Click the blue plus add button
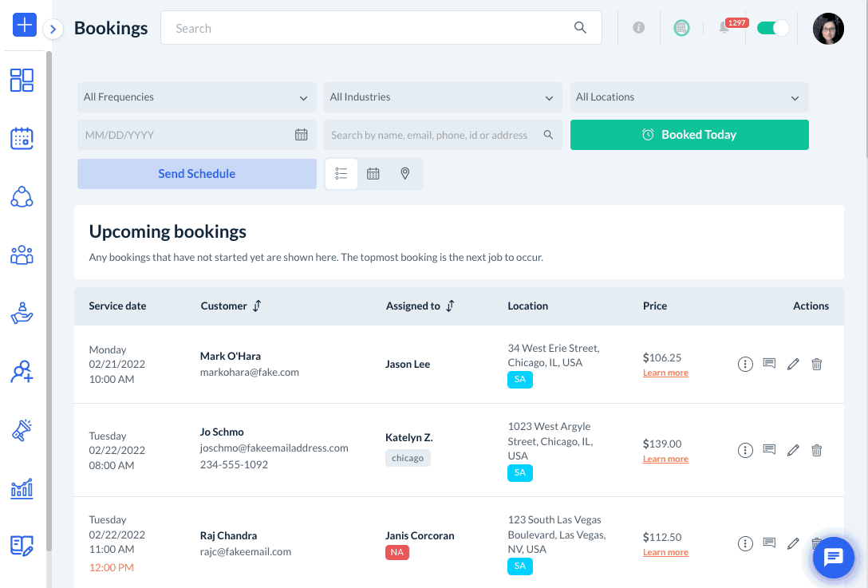 point(25,25)
